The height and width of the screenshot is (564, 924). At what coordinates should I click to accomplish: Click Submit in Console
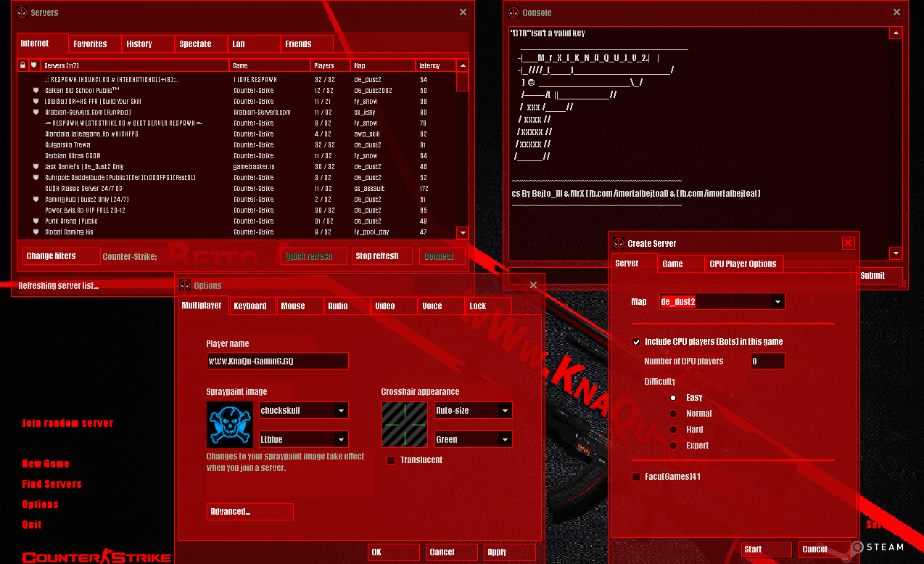point(880,276)
